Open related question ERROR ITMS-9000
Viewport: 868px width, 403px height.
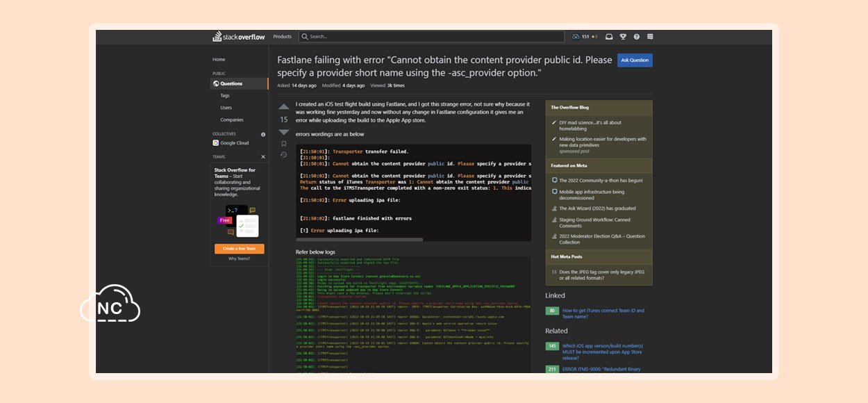[x=601, y=369]
